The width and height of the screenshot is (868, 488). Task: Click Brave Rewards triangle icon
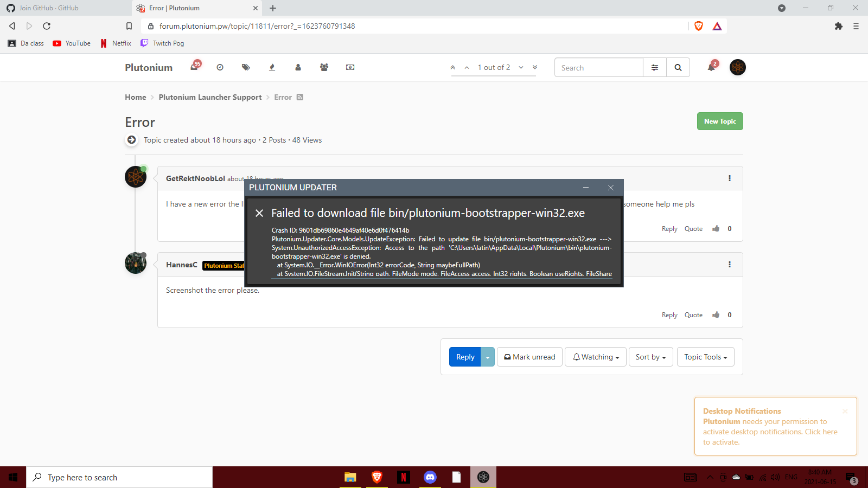[717, 26]
